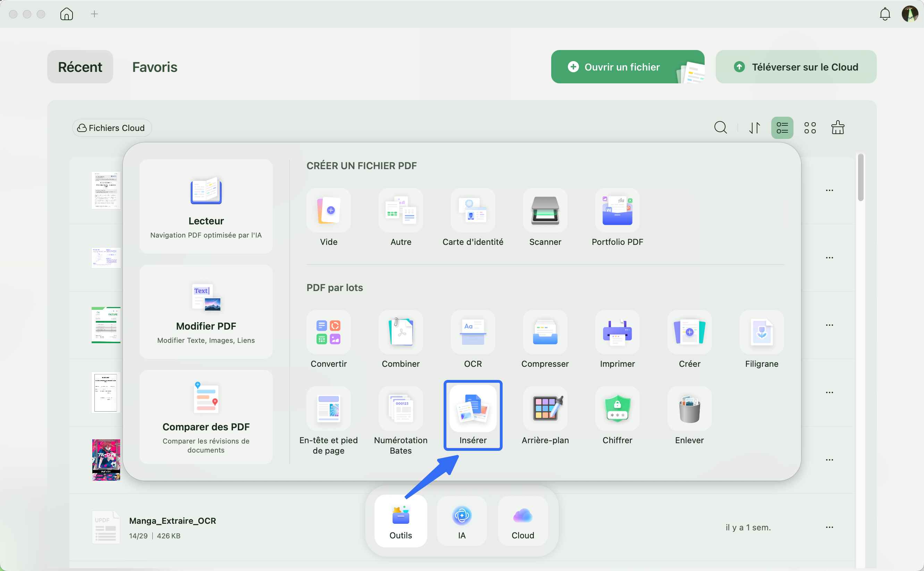
Task: Switch to grid view
Action: click(810, 128)
